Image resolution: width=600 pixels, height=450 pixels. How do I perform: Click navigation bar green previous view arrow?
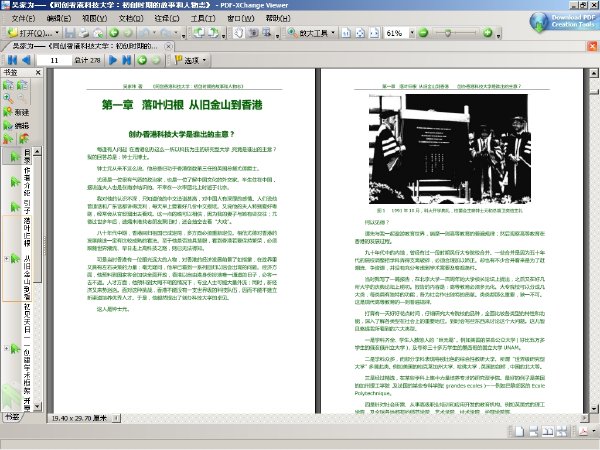tap(142, 60)
